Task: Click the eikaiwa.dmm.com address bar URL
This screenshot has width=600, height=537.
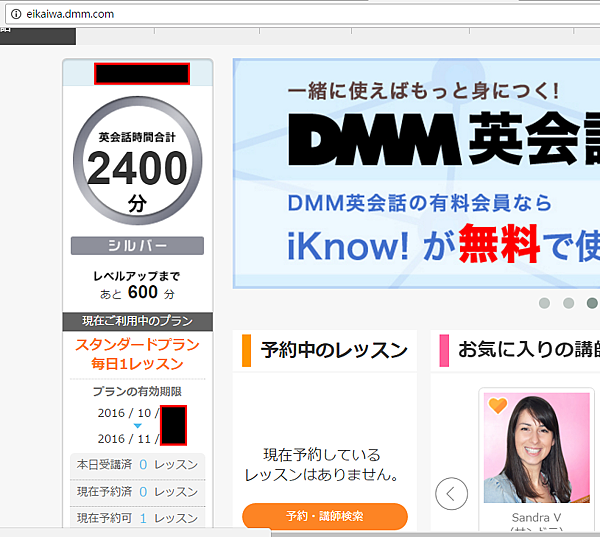Action: (70, 14)
